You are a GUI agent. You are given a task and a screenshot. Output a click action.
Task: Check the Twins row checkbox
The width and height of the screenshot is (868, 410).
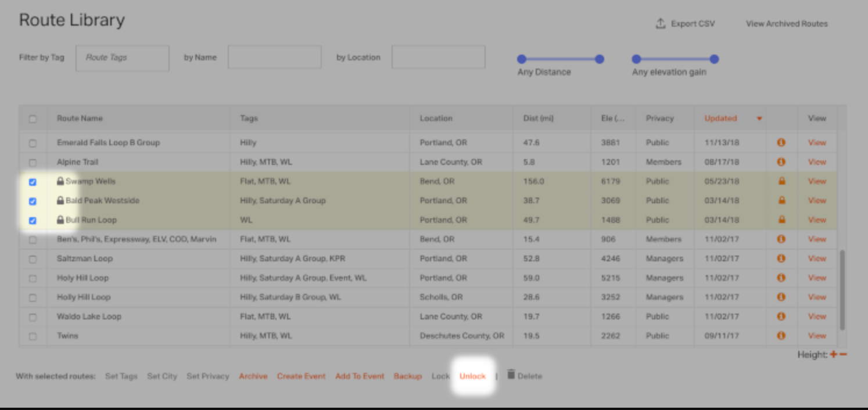click(x=33, y=336)
